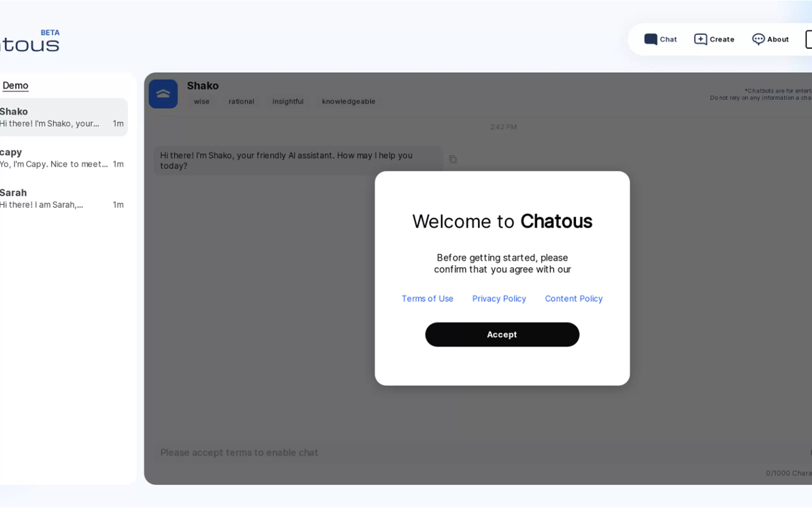Click the Create plus icon
Screen dimensions: 812x508
click(700, 39)
